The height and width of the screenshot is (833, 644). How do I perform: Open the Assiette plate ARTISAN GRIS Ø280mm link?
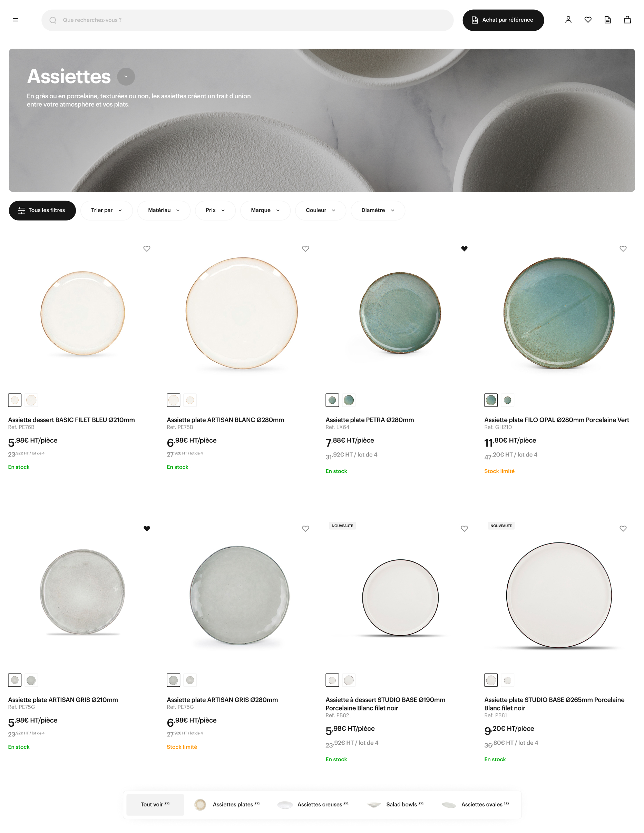222,699
